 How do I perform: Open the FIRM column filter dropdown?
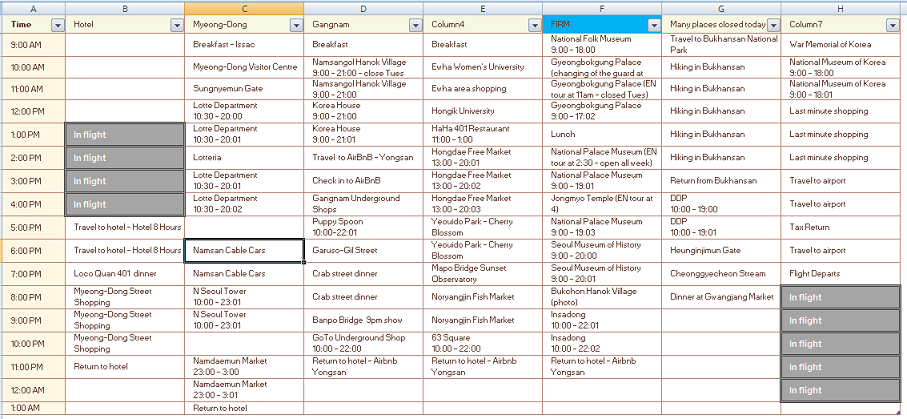pyautogui.click(x=654, y=24)
